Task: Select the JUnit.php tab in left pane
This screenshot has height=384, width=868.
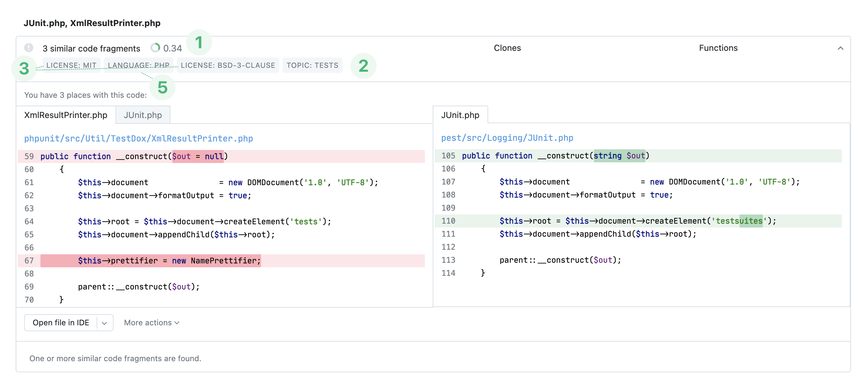Action: (x=143, y=115)
